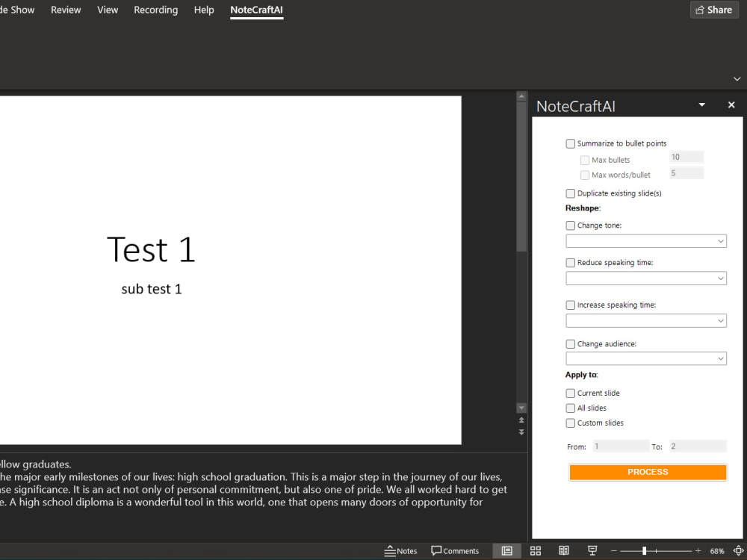Image resolution: width=747 pixels, height=560 pixels.
Task: Click the 'sub test 1' subtitle
Action: 152,289
